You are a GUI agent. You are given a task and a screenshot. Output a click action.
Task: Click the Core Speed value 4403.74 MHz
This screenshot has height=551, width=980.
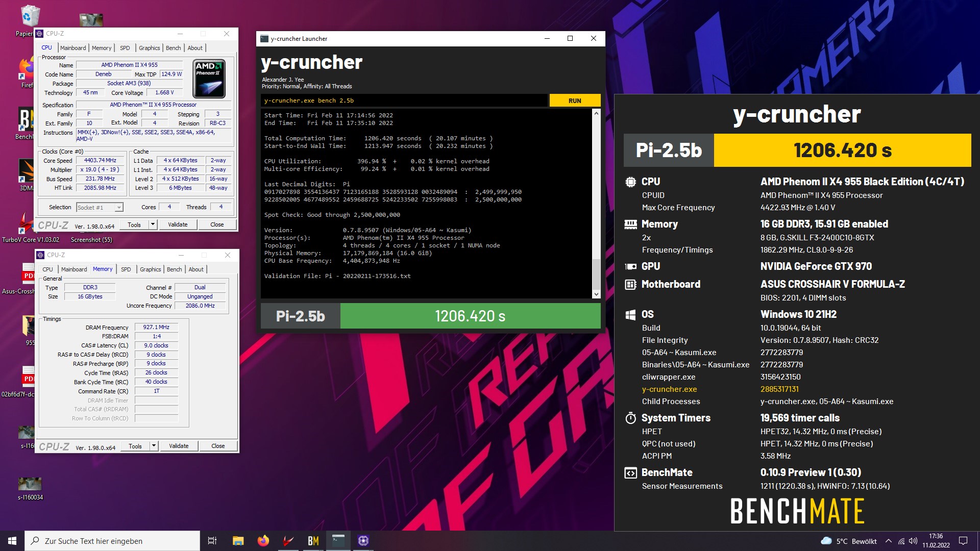click(101, 160)
